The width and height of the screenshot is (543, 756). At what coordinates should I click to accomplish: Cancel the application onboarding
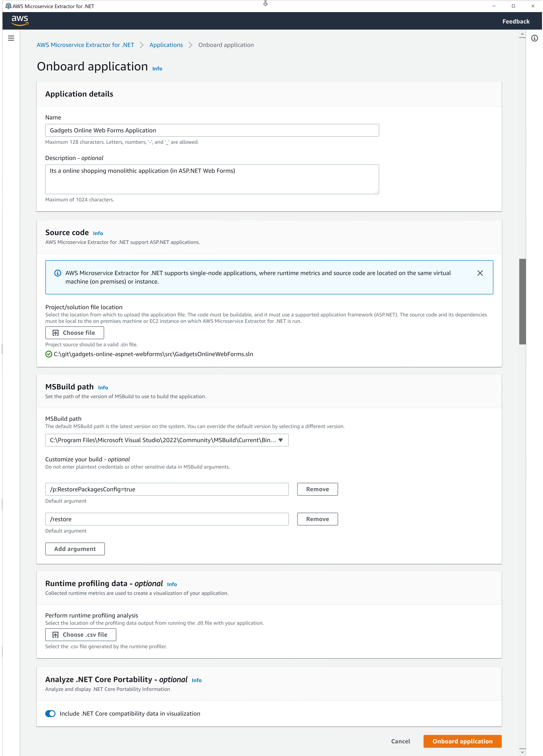(400, 741)
